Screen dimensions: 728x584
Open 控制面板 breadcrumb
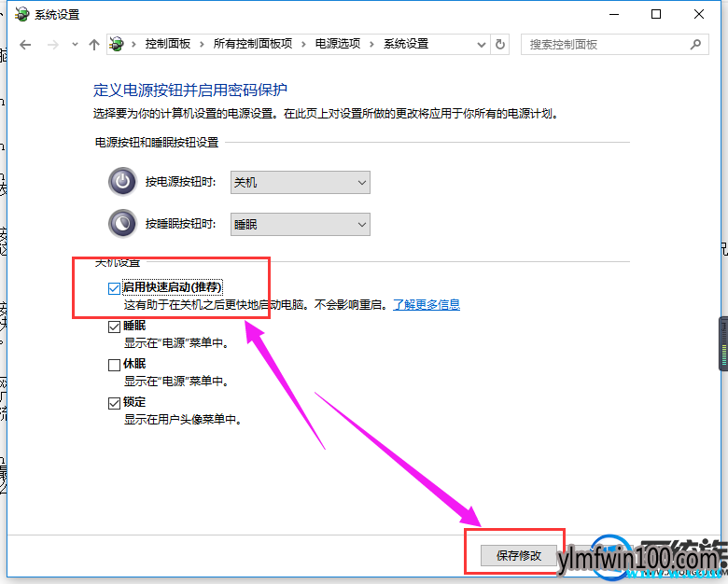click(168, 44)
